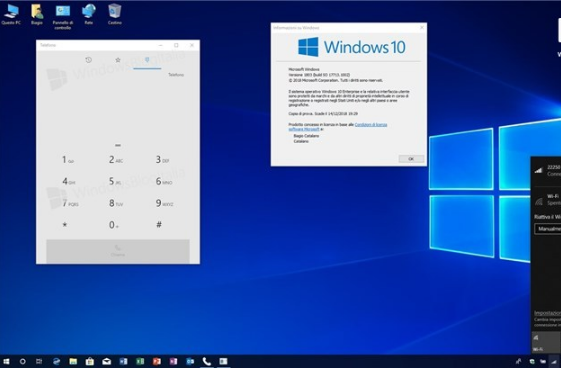Expand the Manualmente dropdown in network panel
The width and height of the screenshot is (561, 368).
coord(548,229)
